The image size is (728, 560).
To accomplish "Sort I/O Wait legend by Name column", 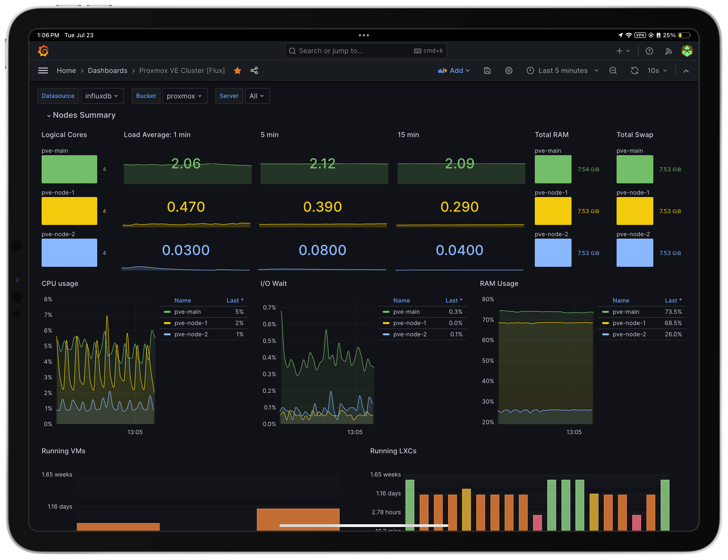I will coord(401,301).
